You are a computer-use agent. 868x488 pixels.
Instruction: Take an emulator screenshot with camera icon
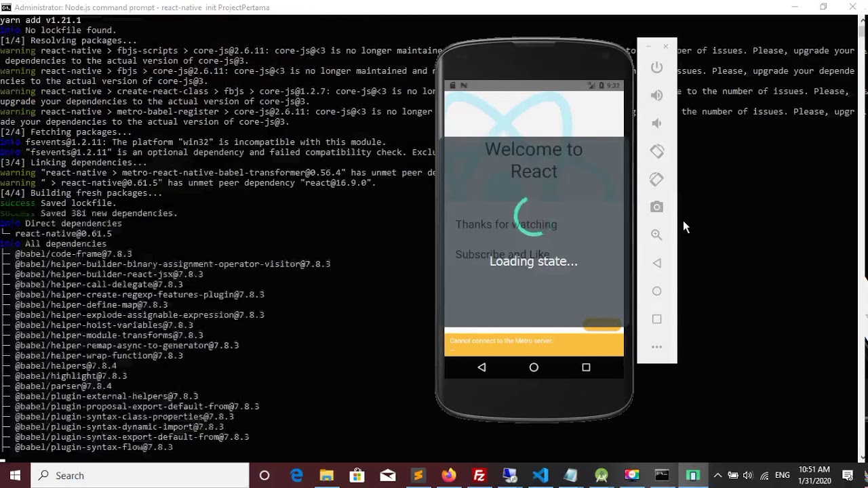(x=656, y=207)
